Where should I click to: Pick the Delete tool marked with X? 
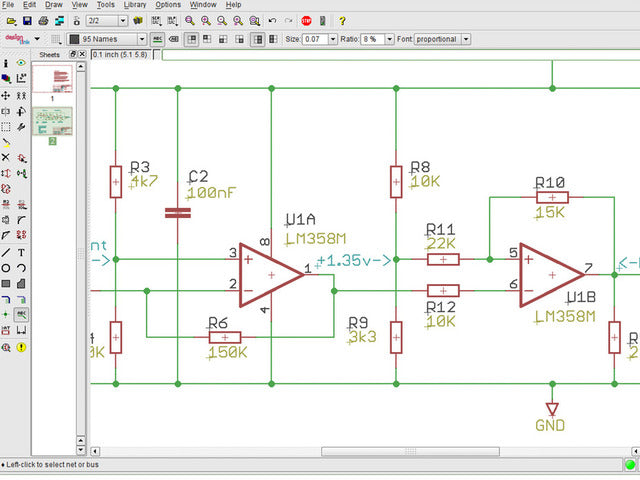tap(7, 157)
